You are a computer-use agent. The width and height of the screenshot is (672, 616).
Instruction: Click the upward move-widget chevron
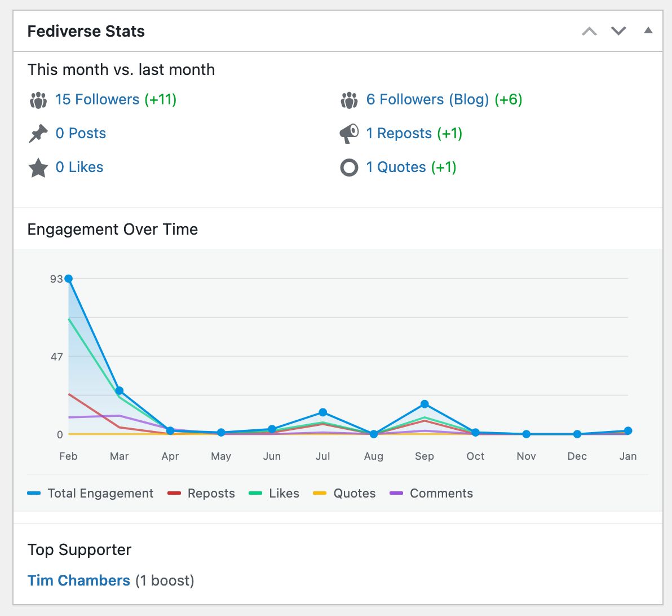click(x=589, y=31)
